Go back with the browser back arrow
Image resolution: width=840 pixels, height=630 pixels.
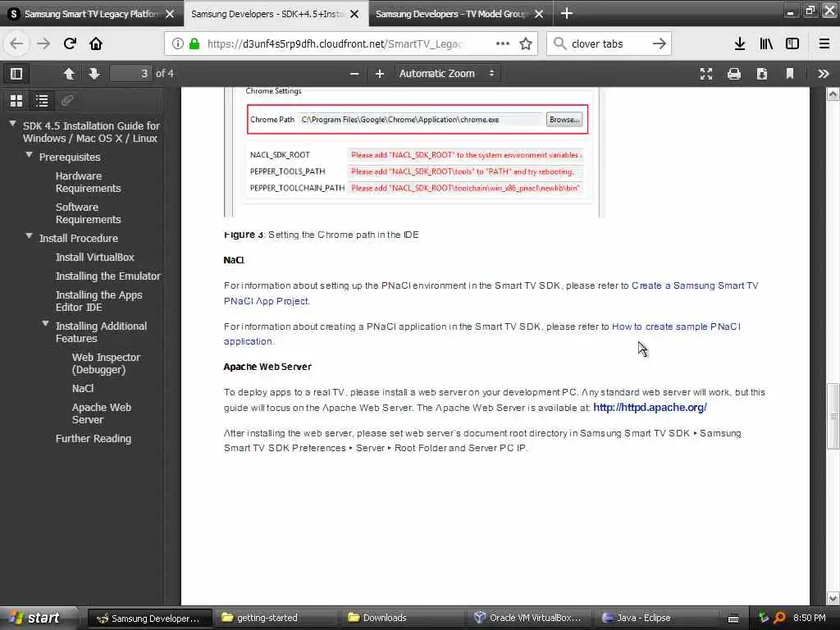[16, 43]
